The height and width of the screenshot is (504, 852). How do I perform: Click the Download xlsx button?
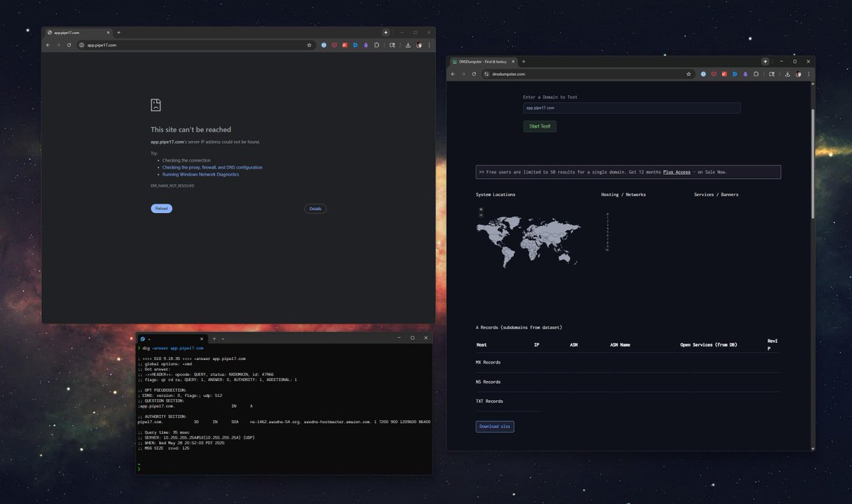[x=495, y=427]
